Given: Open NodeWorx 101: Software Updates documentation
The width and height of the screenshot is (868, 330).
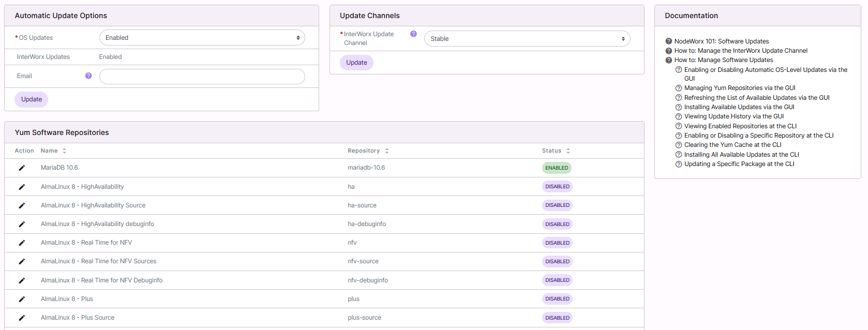Looking at the screenshot, I should [x=721, y=41].
